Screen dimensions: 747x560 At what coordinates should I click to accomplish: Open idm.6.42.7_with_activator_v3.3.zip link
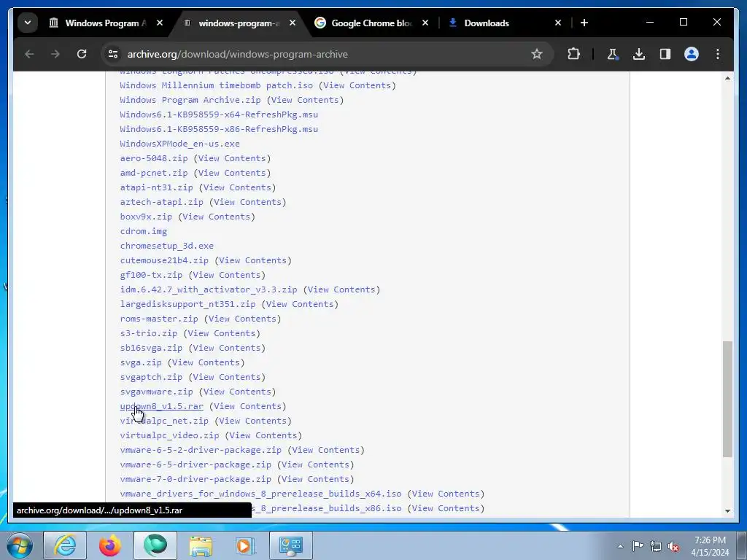click(209, 289)
